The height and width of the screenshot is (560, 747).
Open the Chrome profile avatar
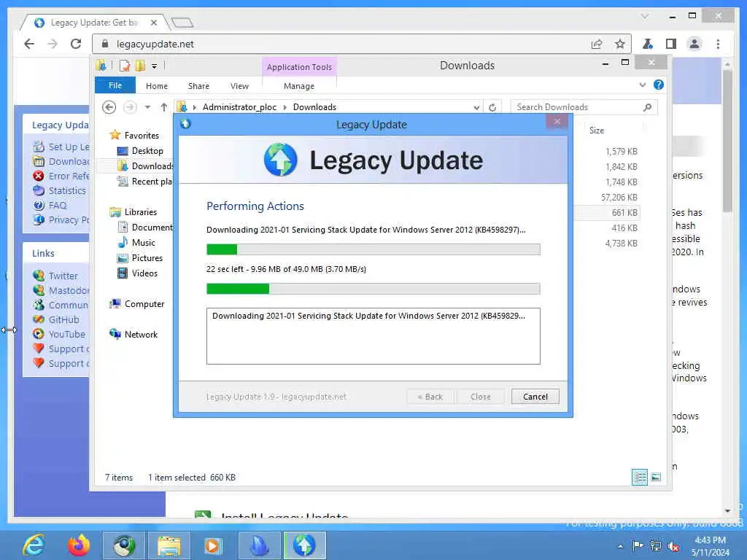click(x=694, y=44)
